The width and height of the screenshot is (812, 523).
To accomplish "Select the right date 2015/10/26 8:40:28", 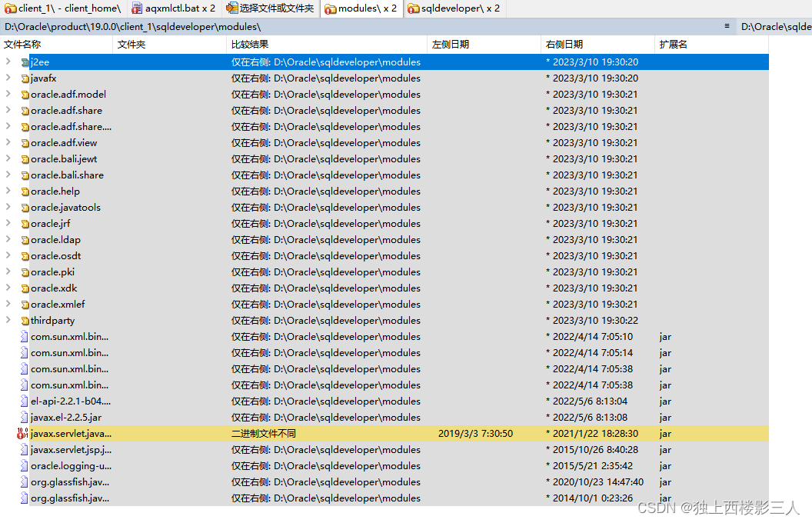I will click(x=592, y=449).
